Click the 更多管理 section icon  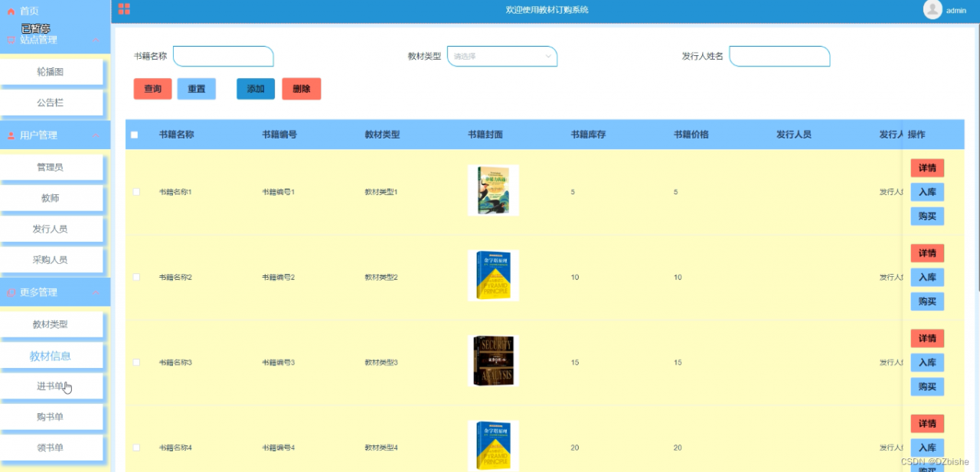[x=11, y=292]
